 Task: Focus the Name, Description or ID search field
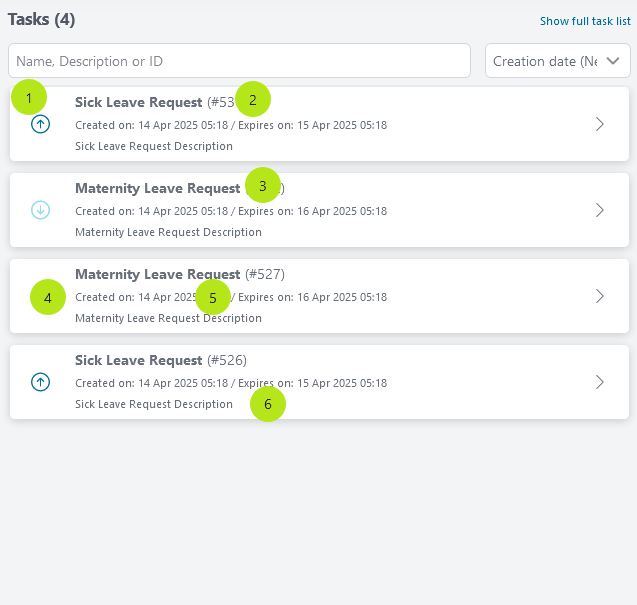tap(239, 61)
